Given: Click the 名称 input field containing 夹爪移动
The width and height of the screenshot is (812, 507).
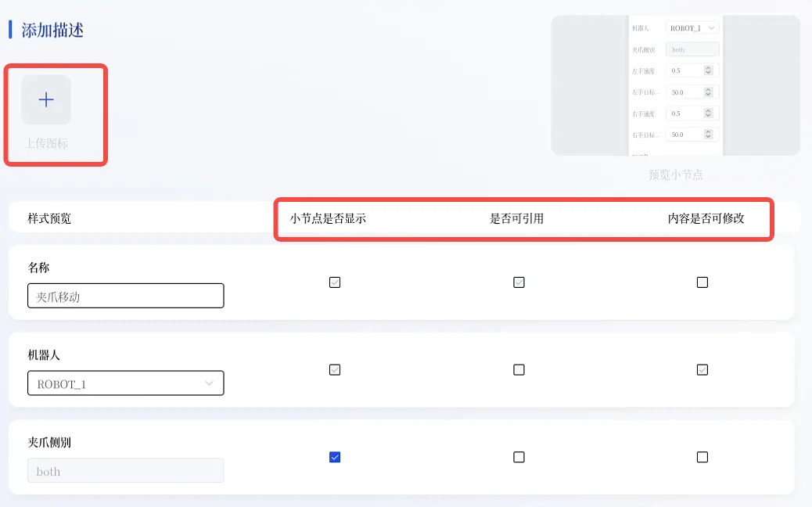Looking at the screenshot, I should click(x=126, y=296).
